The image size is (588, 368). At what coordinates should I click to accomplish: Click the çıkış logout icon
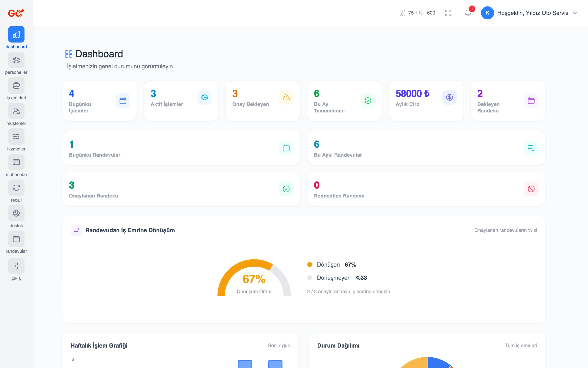(16, 266)
